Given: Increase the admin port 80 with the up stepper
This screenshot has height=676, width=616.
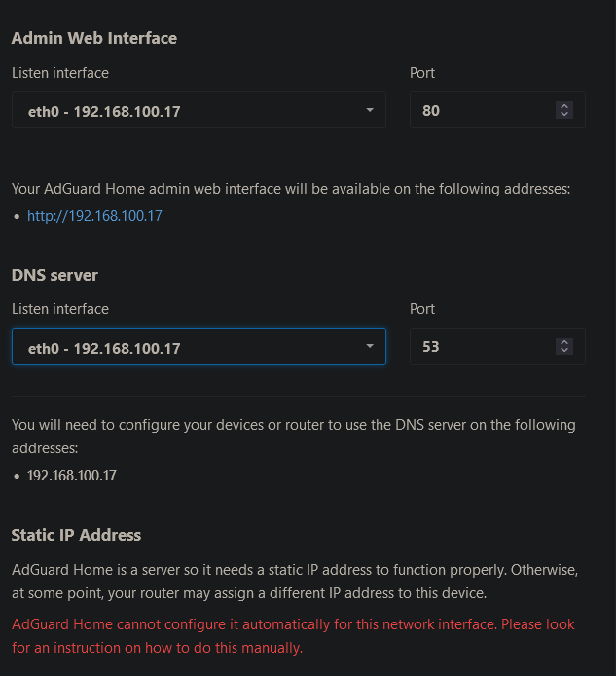Looking at the screenshot, I should tap(564, 106).
